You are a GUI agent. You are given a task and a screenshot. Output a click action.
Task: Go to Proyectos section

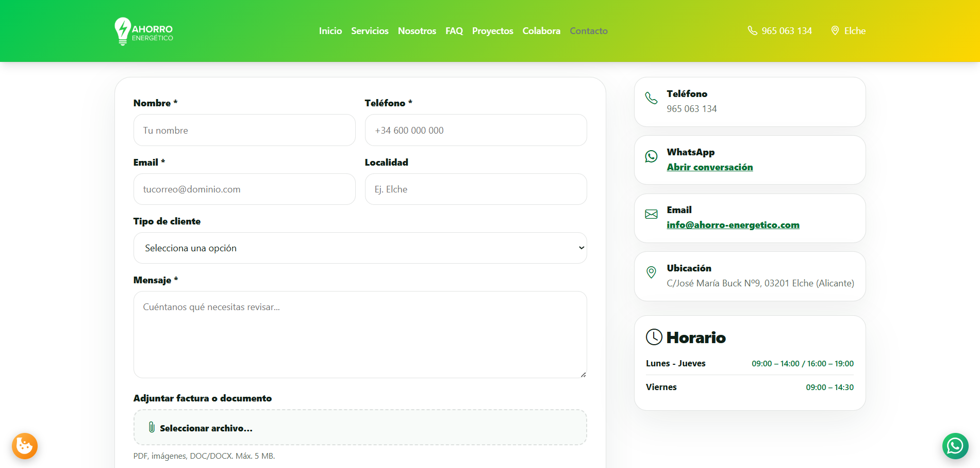point(492,31)
